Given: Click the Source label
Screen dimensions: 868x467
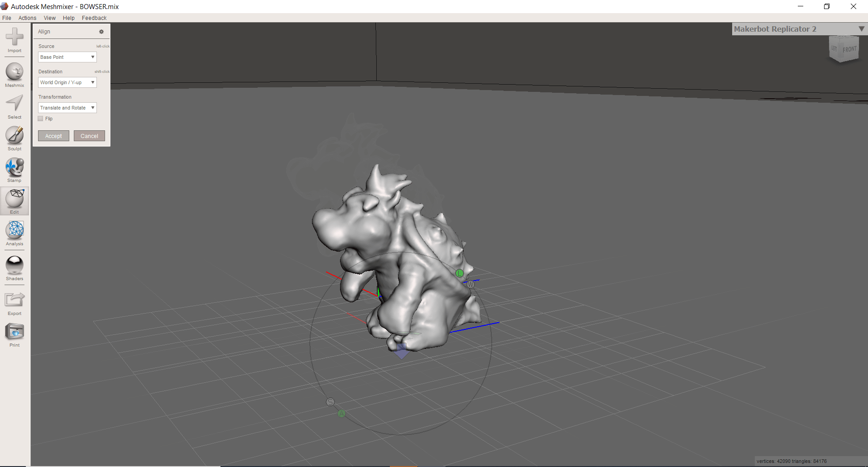Looking at the screenshot, I should 46,46.
